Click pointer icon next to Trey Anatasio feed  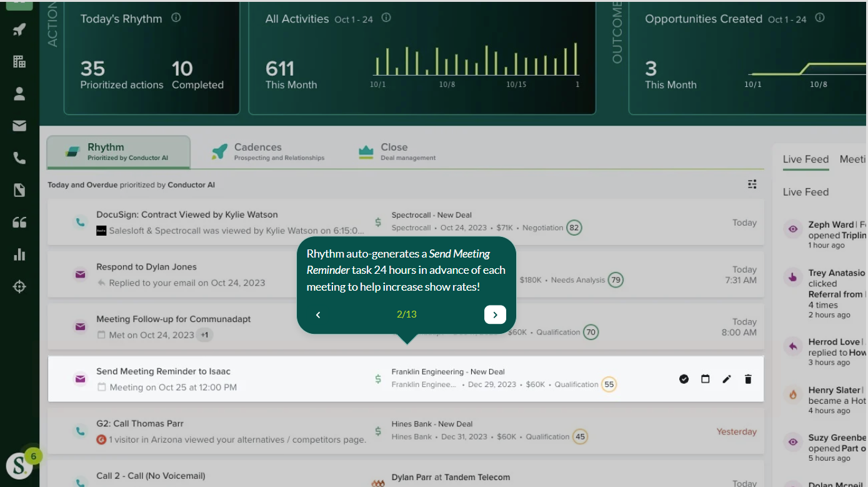pyautogui.click(x=793, y=278)
